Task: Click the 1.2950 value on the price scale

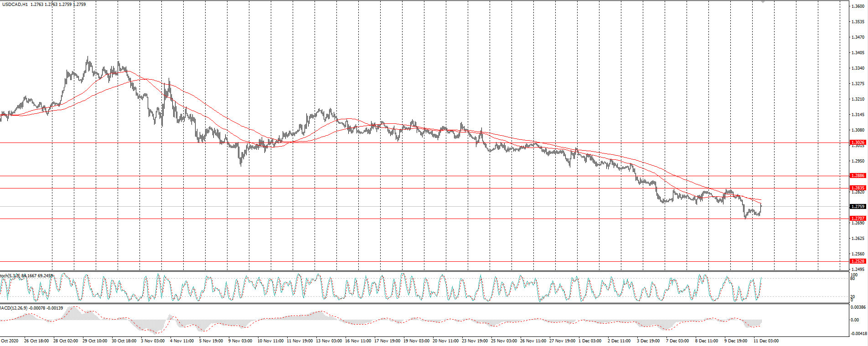Action: click(858, 161)
